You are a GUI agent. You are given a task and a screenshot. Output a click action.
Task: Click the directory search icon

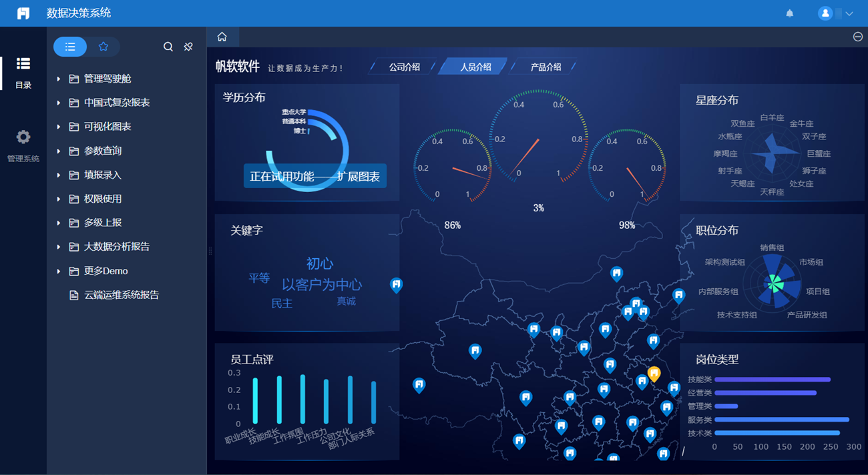[168, 47]
